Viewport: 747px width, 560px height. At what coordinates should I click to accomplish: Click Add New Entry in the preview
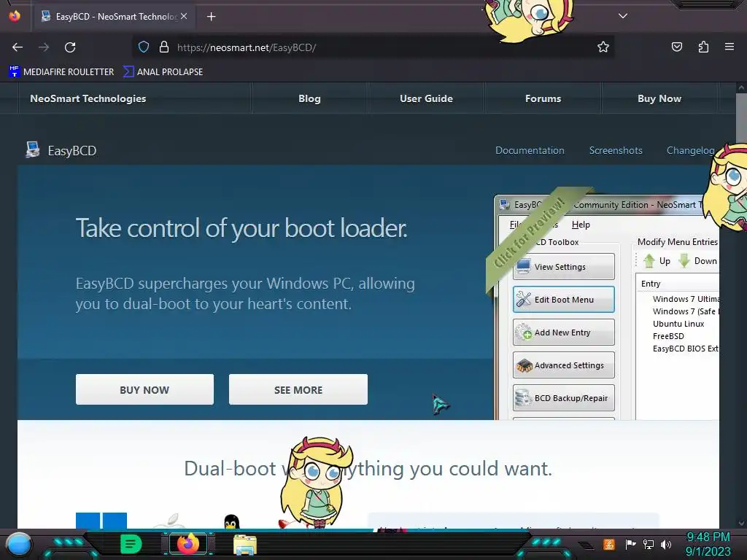(x=564, y=332)
